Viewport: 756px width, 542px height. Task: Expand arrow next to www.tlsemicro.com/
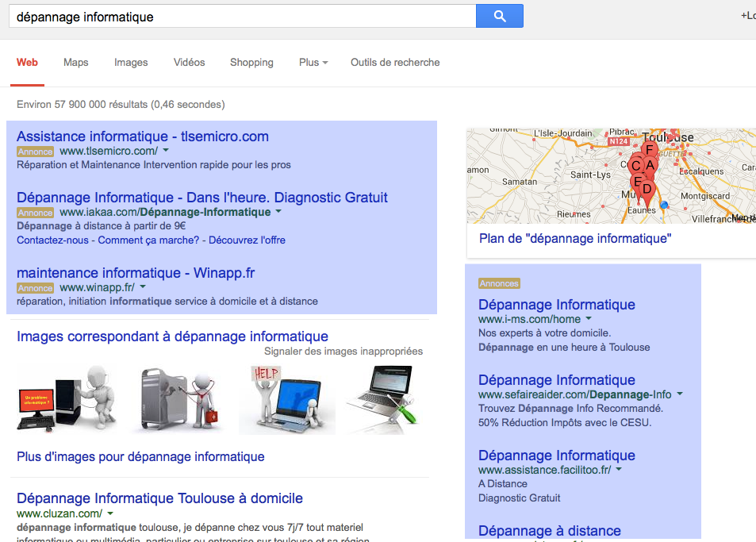click(x=166, y=151)
